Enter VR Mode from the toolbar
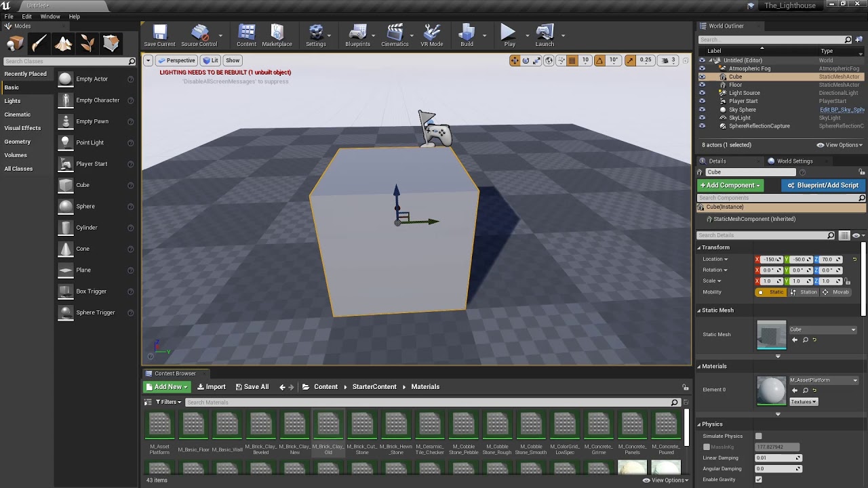868x488 pixels. [431, 35]
